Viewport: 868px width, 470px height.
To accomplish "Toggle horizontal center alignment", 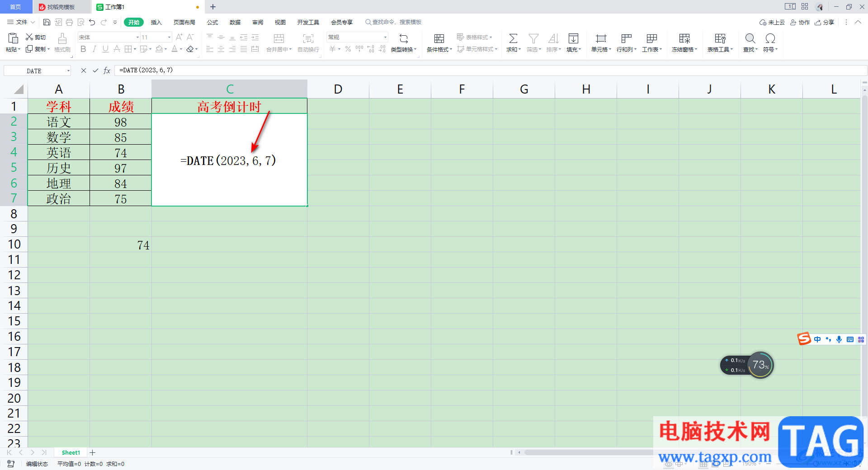I will coord(221,49).
